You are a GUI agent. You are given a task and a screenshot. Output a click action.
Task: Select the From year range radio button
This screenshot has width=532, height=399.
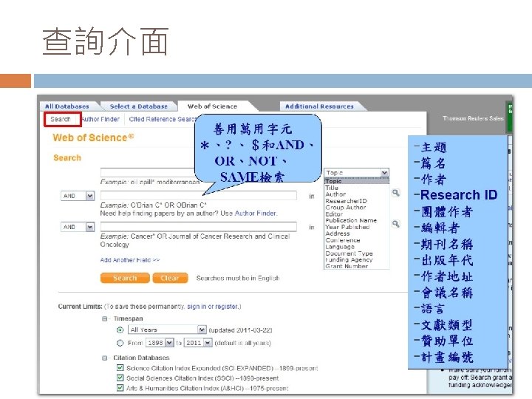120,343
